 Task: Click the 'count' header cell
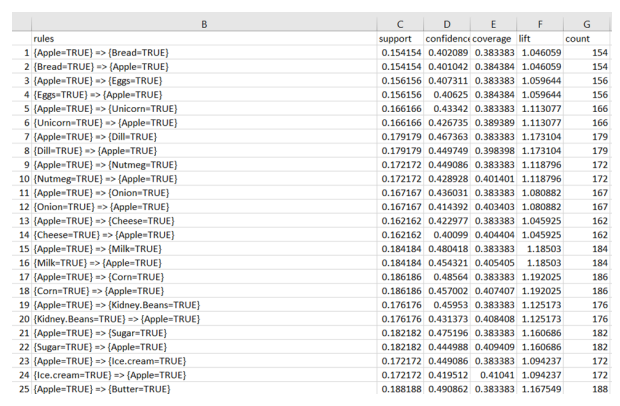coord(587,39)
